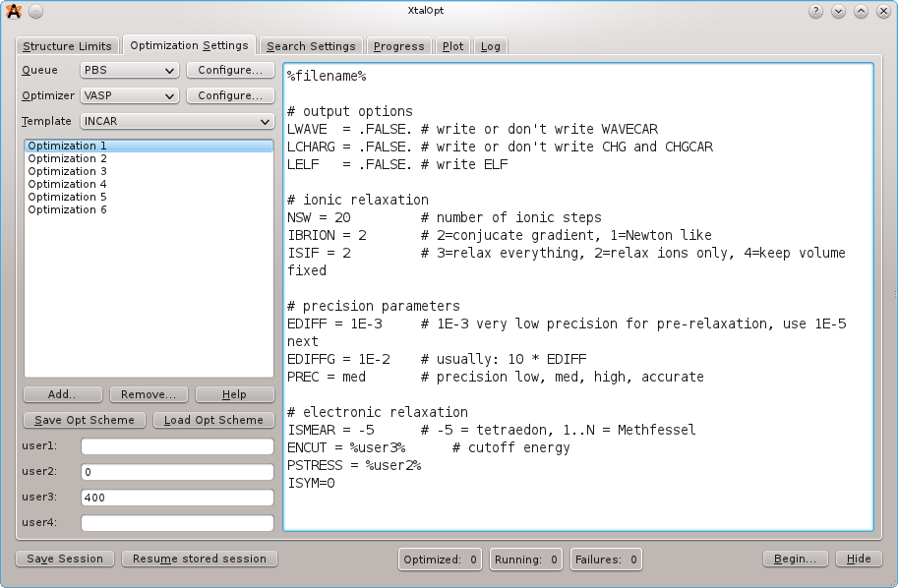This screenshot has width=898, height=588.
Task: Click the LWAVE = .FALSE. line
Action: pyautogui.click(x=472, y=130)
